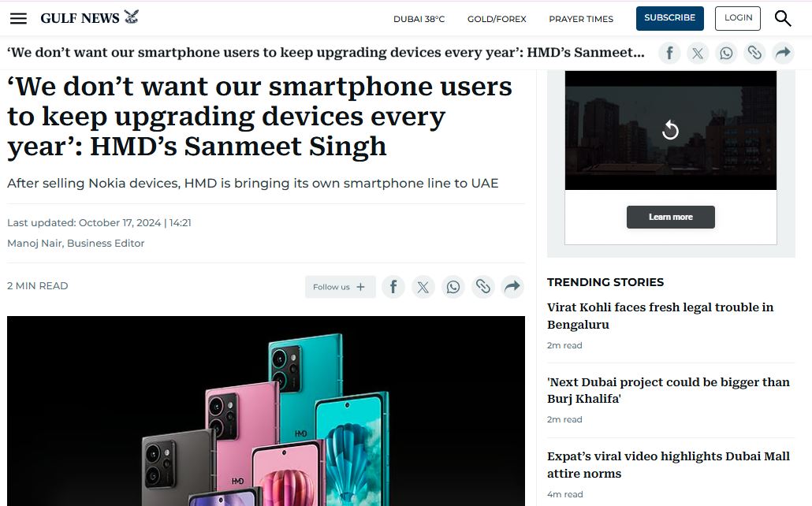Copy article link below byline

483,287
